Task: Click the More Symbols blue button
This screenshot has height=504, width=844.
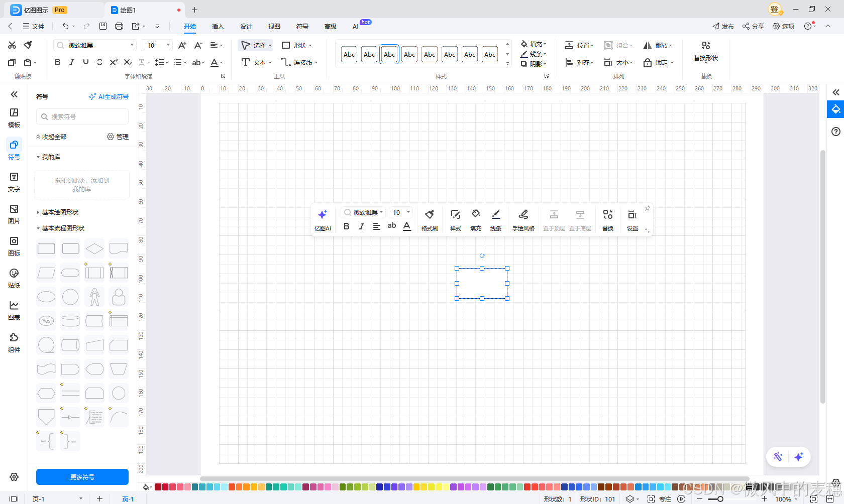Action: [82, 477]
